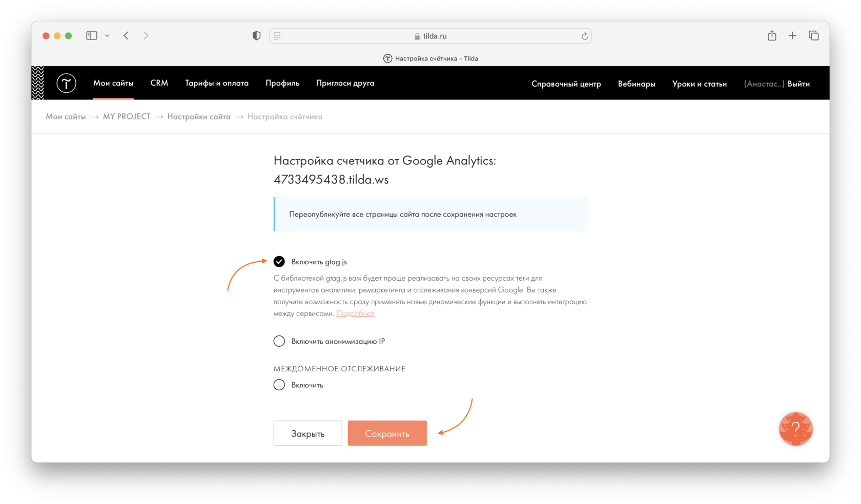Viewport: 861px width, 504px height.
Task: Click the Настройка счётчика breadcrumb text
Action: click(285, 117)
